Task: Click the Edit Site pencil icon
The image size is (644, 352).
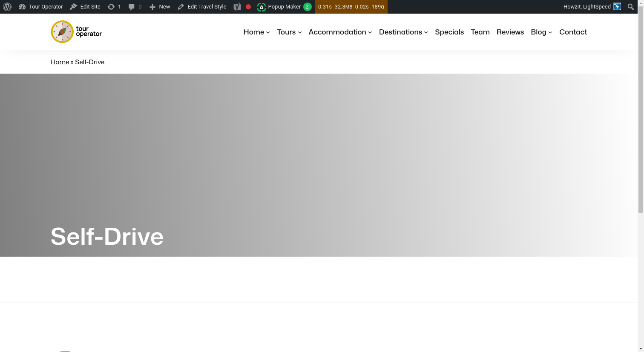Action: (74, 6)
